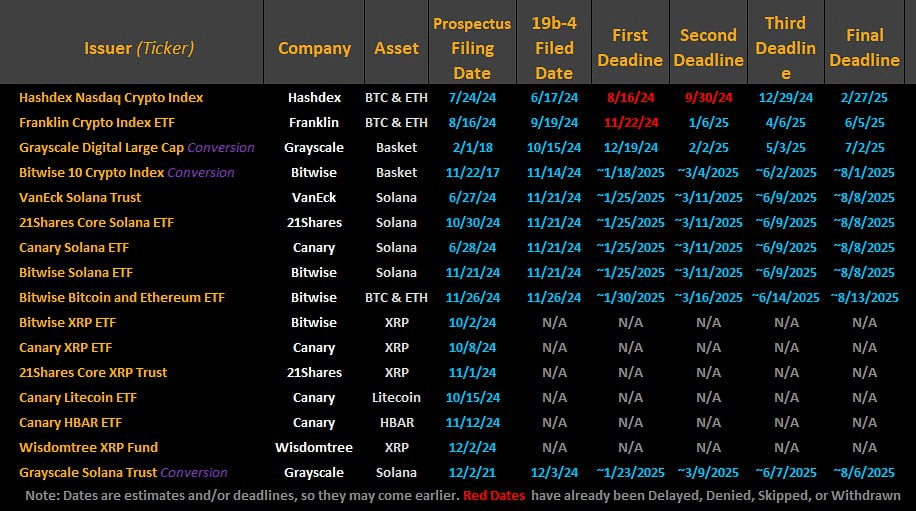Select Grayscale Digital Large Cap Conversion entry
Viewport: 916px width, 511px height.
137,148
